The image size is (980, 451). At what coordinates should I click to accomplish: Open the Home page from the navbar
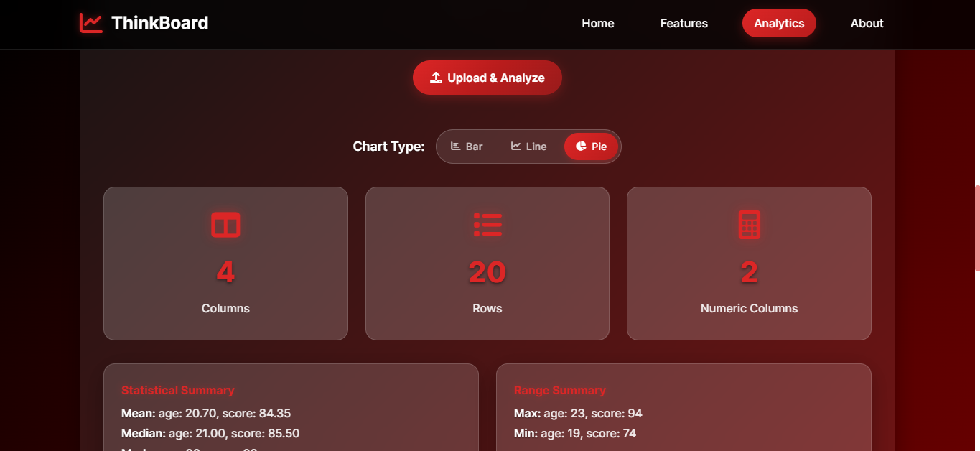(597, 23)
